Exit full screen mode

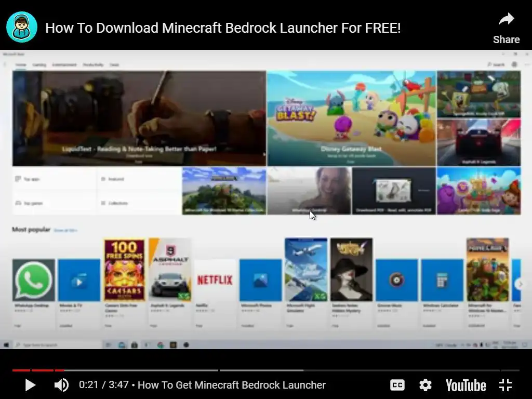[x=506, y=385]
